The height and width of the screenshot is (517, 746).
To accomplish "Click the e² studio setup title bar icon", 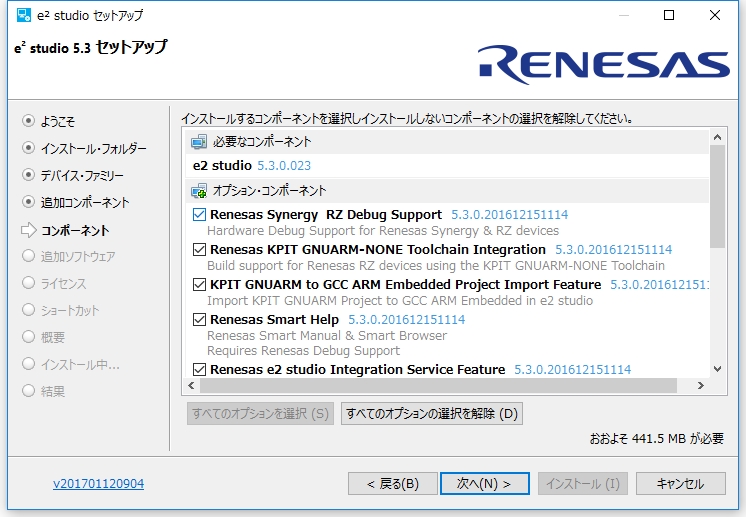I will (24, 15).
